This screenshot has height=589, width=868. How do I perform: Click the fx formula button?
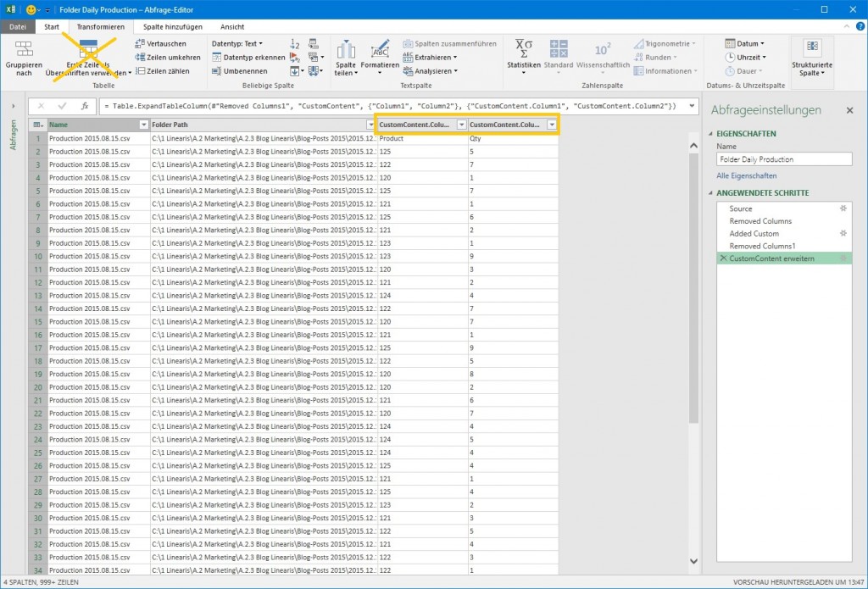(85, 107)
